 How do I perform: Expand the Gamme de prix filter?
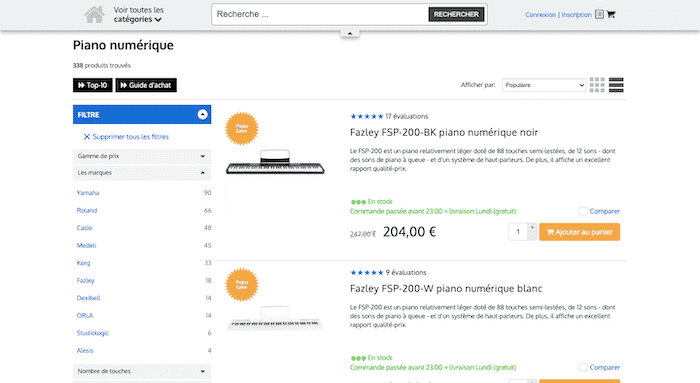coord(142,156)
